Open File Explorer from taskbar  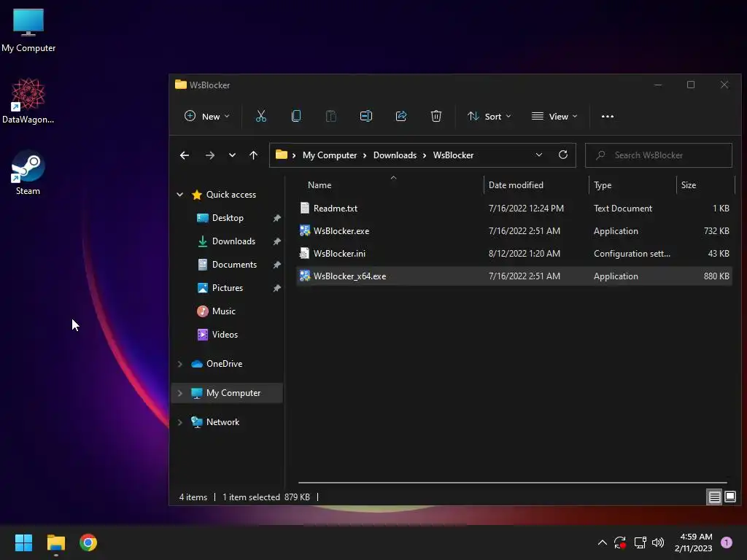click(x=55, y=542)
